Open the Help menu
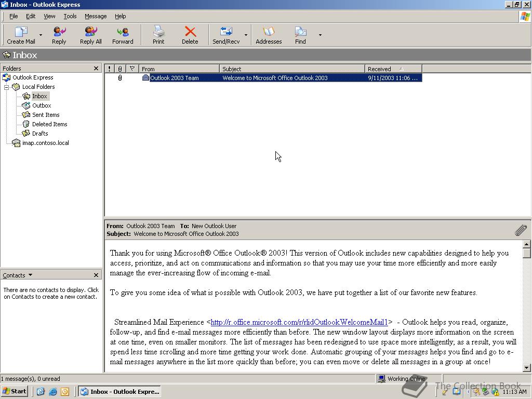 120,16
